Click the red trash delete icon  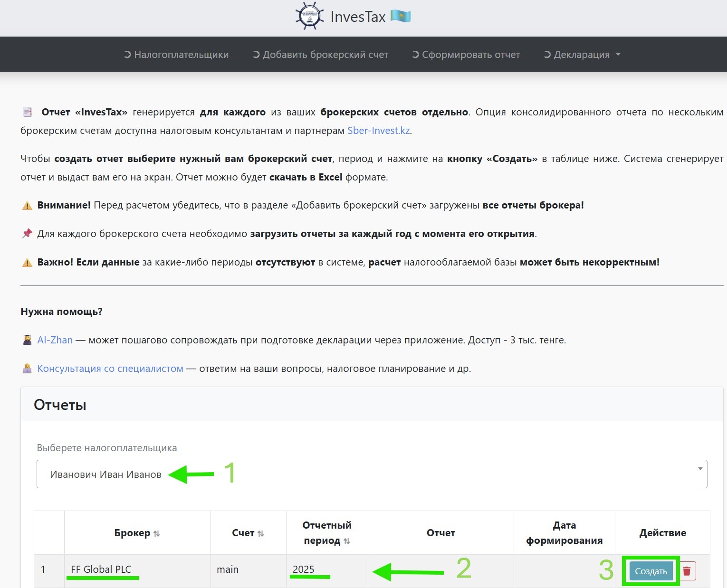tap(687, 570)
